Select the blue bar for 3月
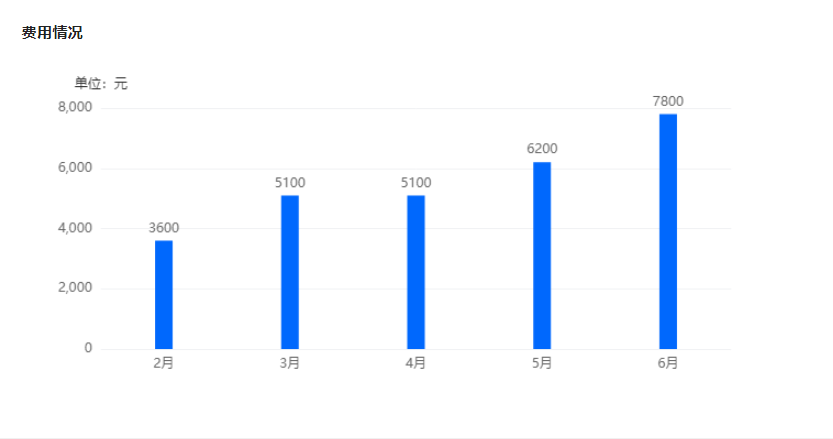833x439 pixels. 290,272
